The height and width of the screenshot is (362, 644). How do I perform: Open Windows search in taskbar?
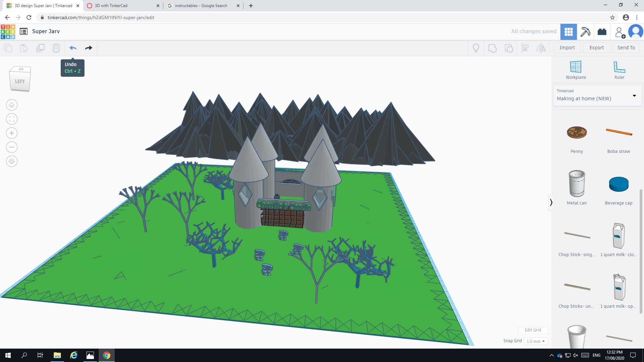point(24,355)
